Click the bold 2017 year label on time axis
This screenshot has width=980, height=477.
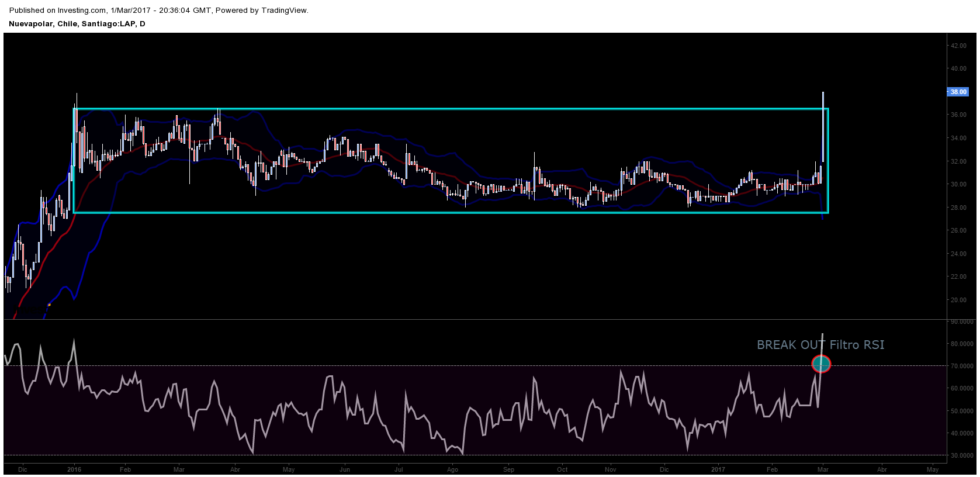point(718,469)
